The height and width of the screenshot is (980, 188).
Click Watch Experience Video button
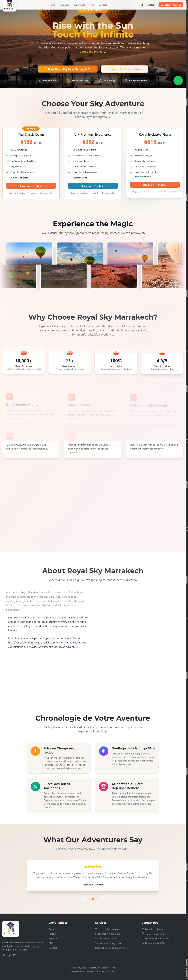pos(125,69)
